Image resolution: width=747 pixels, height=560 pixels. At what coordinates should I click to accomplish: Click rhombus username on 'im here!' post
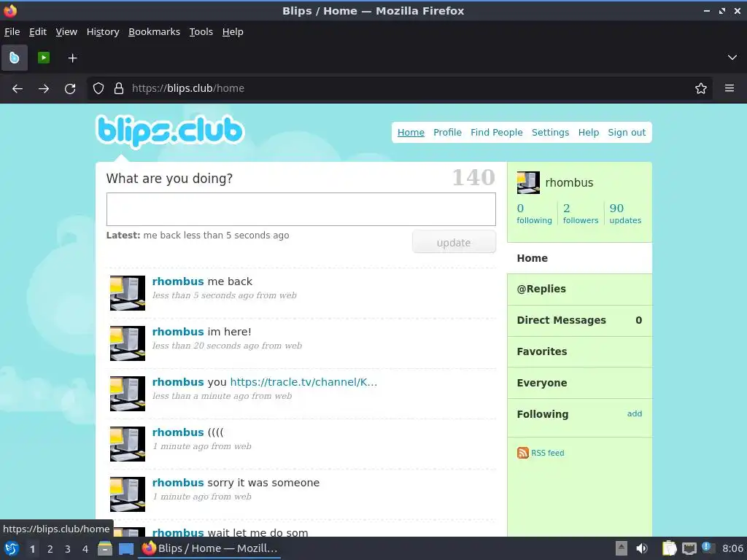[178, 332]
